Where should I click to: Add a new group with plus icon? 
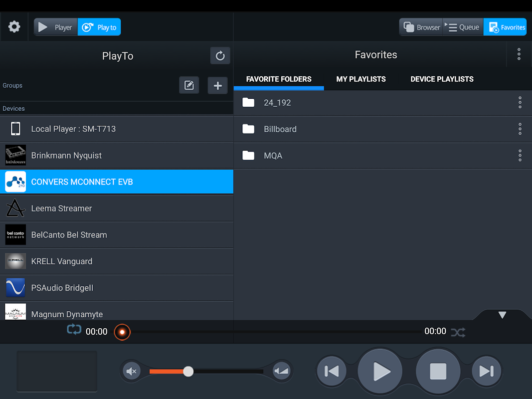tap(217, 85)
